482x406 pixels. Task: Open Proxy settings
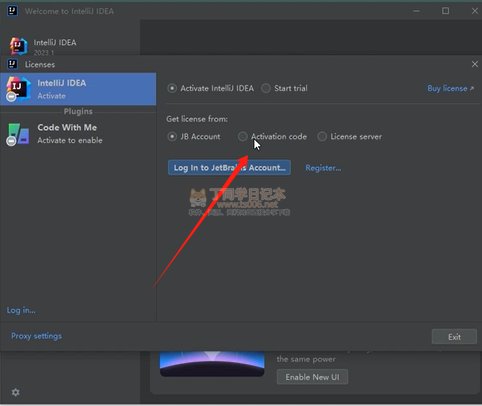click(36, 336)
